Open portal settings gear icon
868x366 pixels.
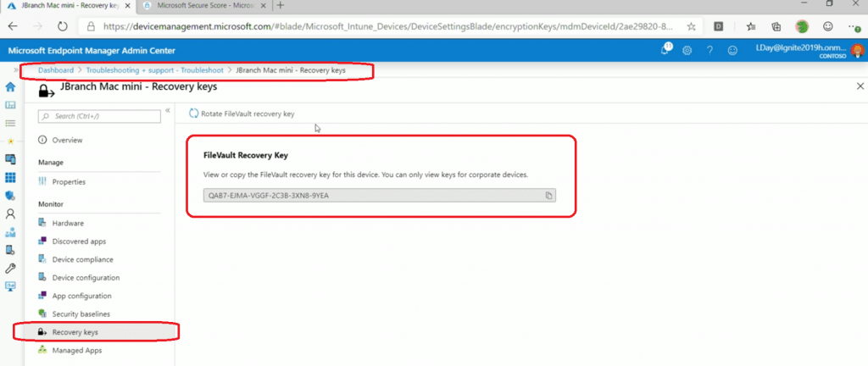(687, 50)
